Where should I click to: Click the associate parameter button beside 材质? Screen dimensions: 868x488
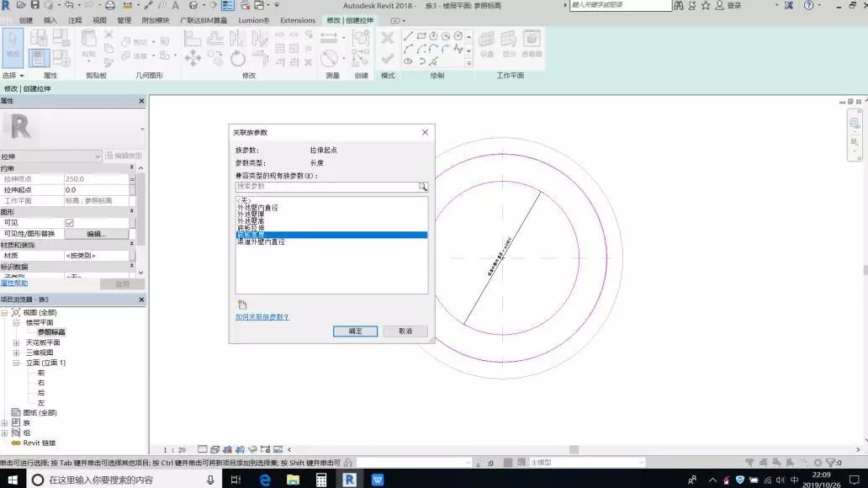coord(132,255)
